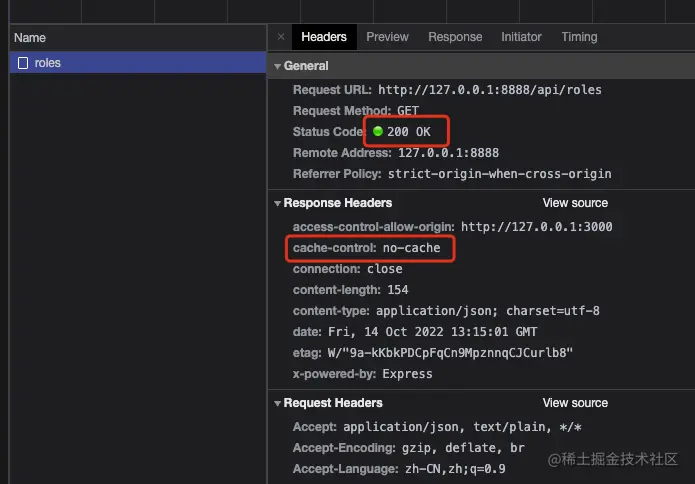The width and height of the screenshot is (695, 484).
Task: Click the etag header name
Action: pyautogui.click(x=307, y=353)
